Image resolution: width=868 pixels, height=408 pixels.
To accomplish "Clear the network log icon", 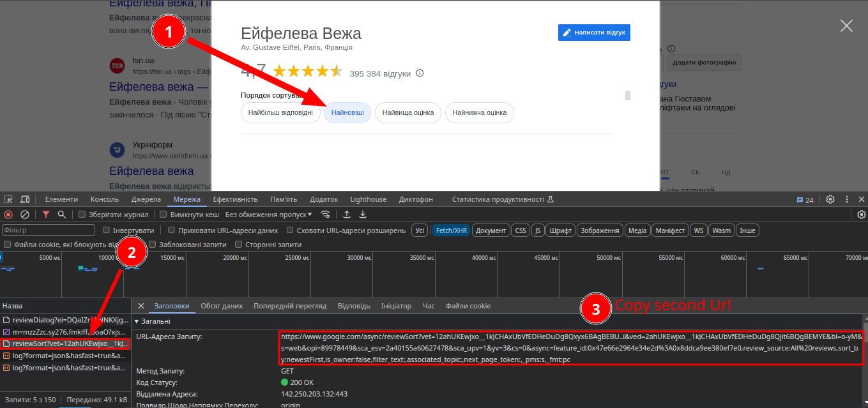I will 25,215.
